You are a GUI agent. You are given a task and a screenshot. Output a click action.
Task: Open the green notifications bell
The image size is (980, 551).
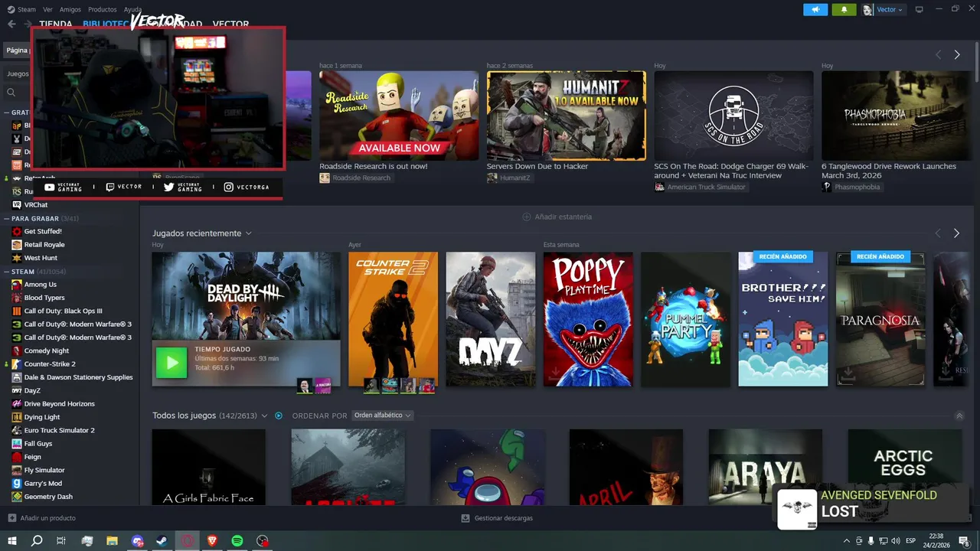844,9
